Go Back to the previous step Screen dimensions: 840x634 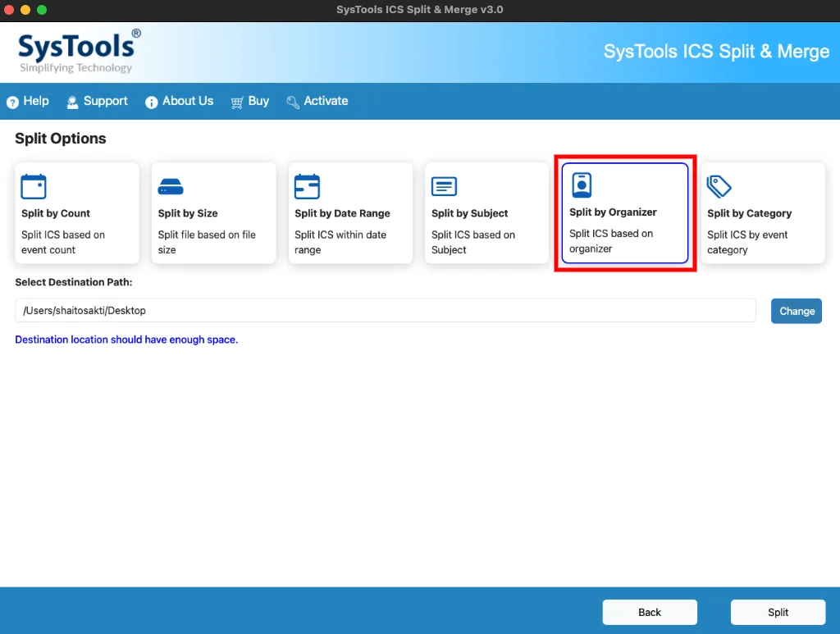(x=650, y=612)
